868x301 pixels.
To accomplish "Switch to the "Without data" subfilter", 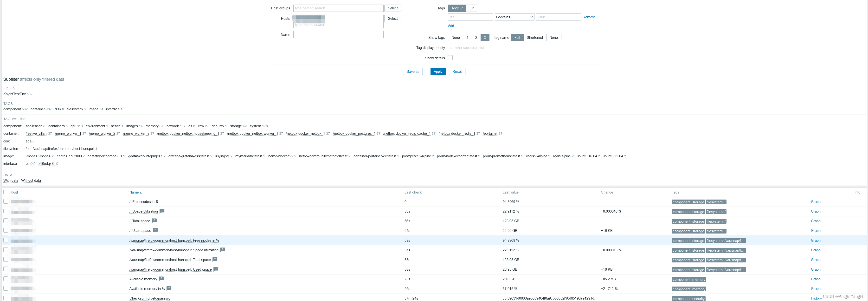I will [x=31, y=180].
